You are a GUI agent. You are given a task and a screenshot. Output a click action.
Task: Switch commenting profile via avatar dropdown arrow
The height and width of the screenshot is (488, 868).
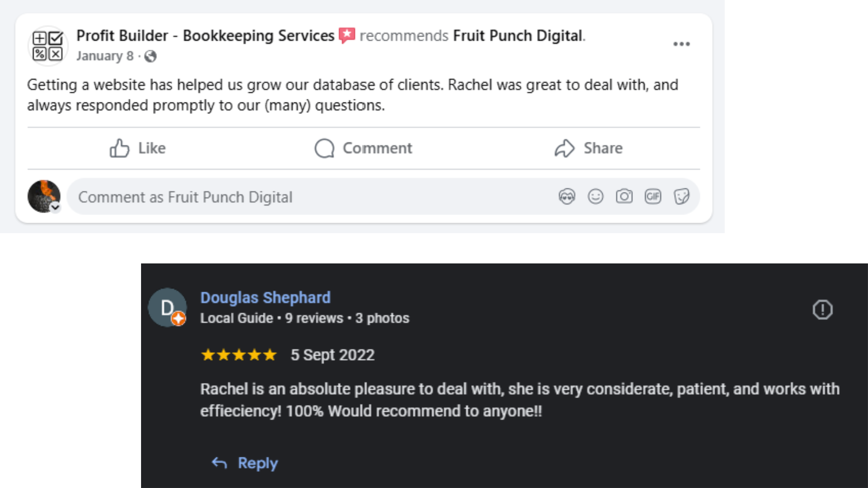tap(55, 207)
